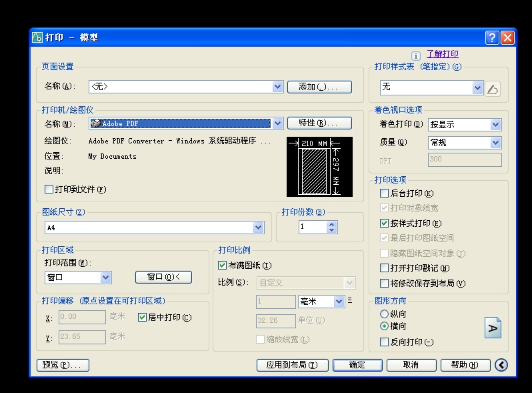Click the 帮助 help button
Viewport: 532px width, 393px height.
click(x=465, y=365)
